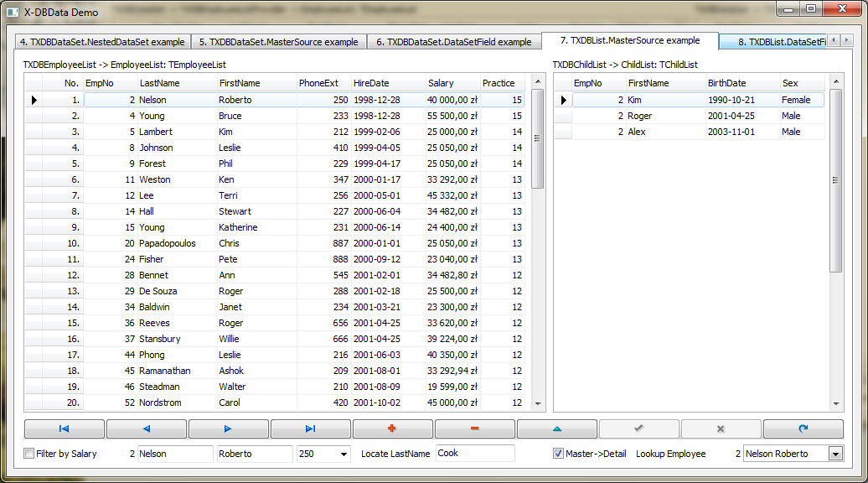868x483 pixels.
Task: Jump to last record in navigator
Action: coord(310,428)
